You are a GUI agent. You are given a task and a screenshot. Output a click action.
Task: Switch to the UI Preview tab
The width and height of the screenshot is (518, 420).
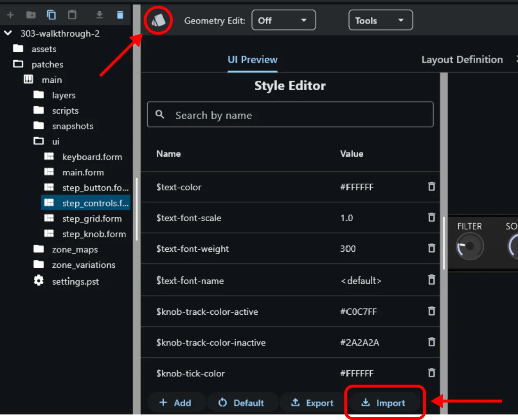[x=253, y=60]
